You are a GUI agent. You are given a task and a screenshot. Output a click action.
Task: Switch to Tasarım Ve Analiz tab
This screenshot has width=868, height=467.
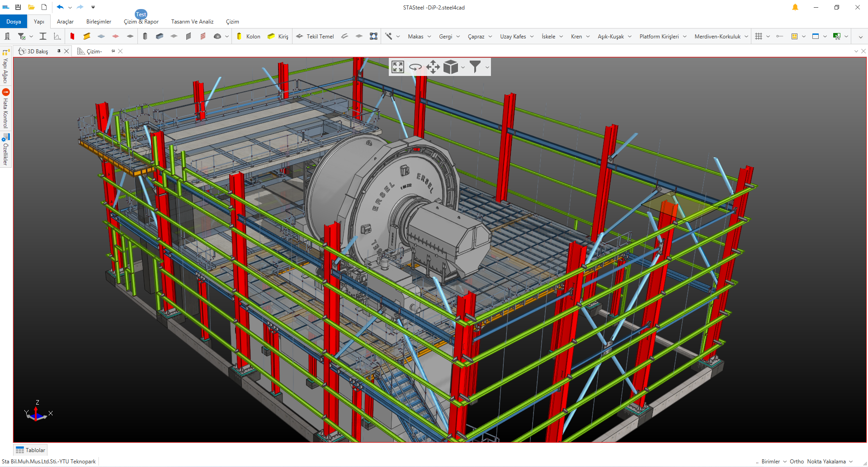[x=192, y=22]
